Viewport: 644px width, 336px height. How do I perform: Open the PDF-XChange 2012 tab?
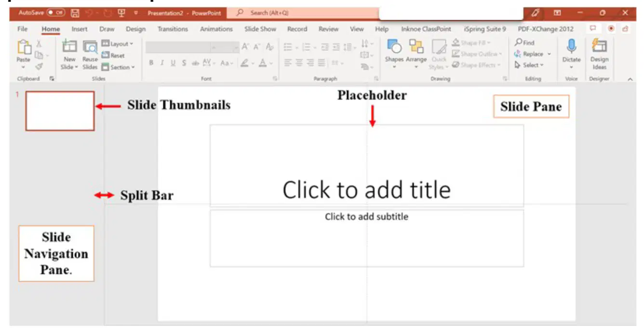[546, 29]
